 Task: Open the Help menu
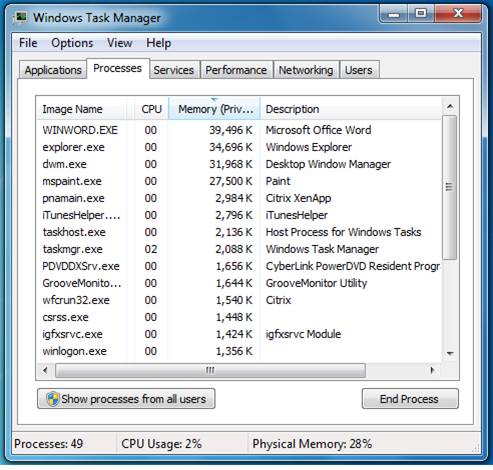(x=159, y=43)
